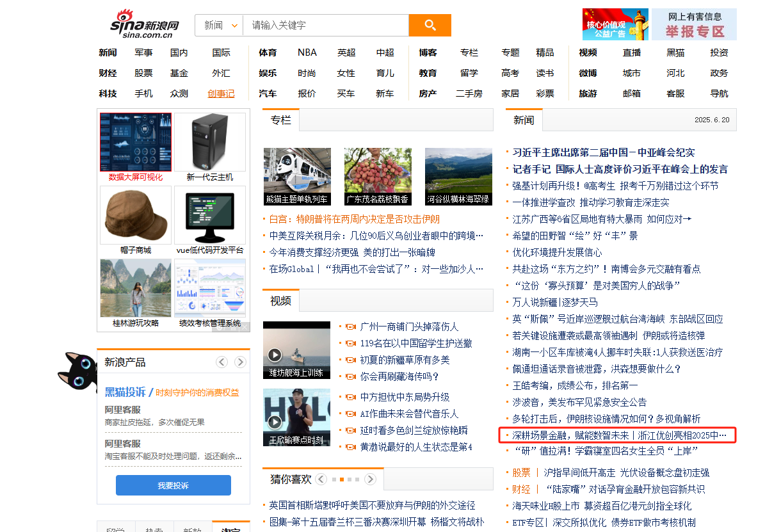781x532 pixels.
Task: Open 二手房 navigation link
Action: click(469, 93)
